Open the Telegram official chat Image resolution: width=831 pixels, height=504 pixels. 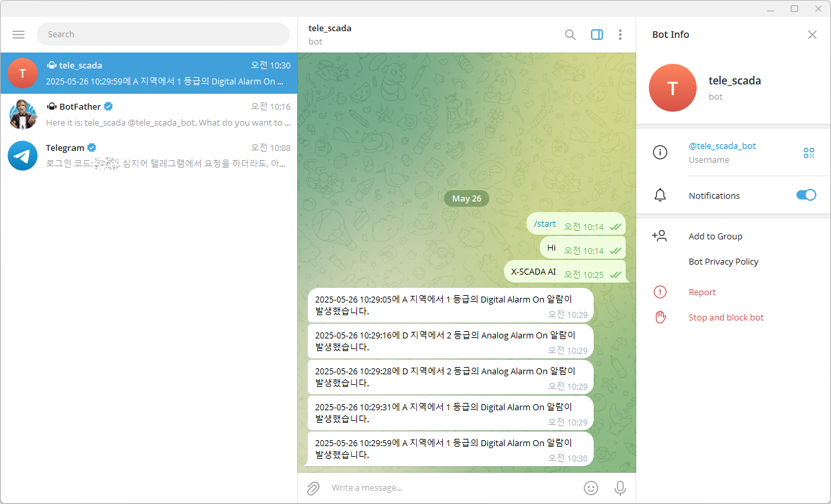click(x=149, y=156)
